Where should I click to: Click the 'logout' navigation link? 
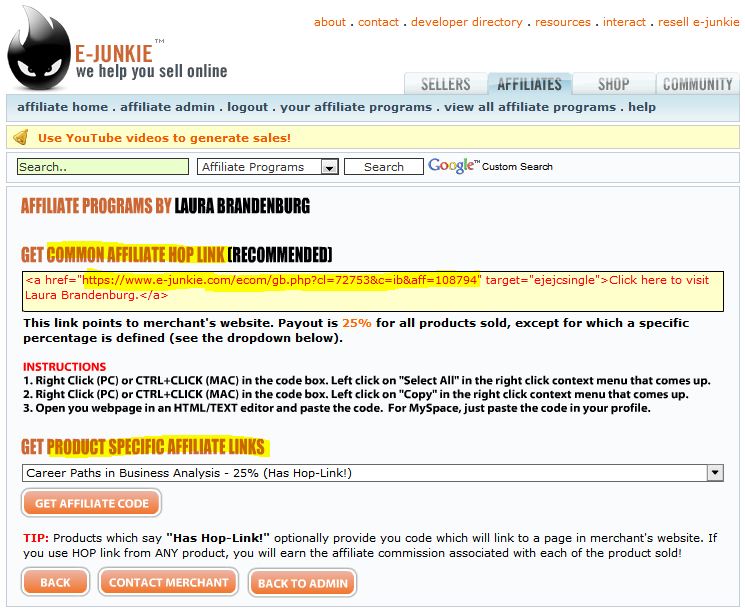click(247, 107)
